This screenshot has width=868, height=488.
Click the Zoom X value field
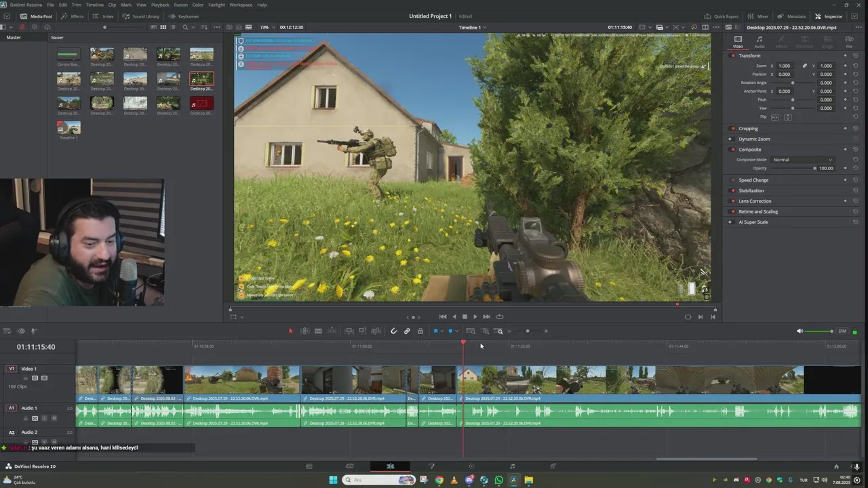pyautogui.click(x=785, y=66)
